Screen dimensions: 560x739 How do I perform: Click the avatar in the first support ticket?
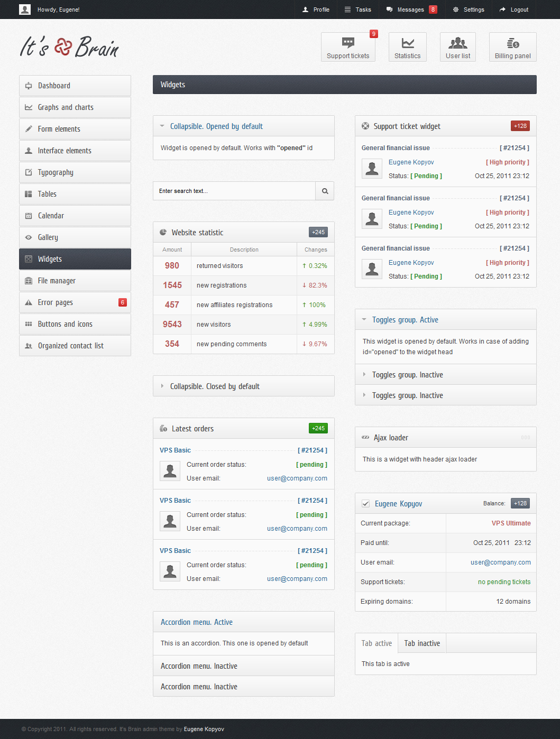tap(372, 169)
